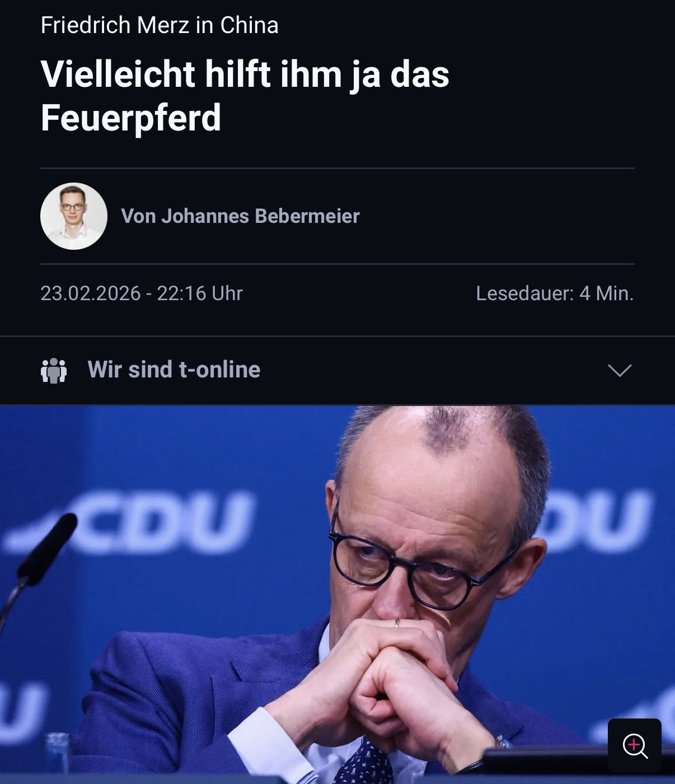Click the word Feuerpferd in headline
Screen dimensions: 675x784
[x=131, y=118]
